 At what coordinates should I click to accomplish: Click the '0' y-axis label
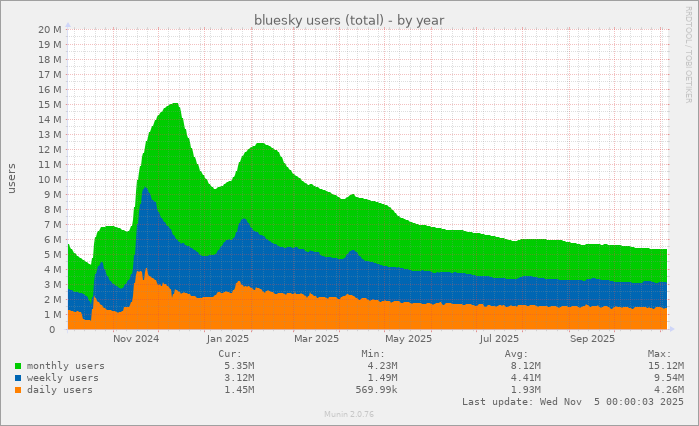click(x=53, y=329)
